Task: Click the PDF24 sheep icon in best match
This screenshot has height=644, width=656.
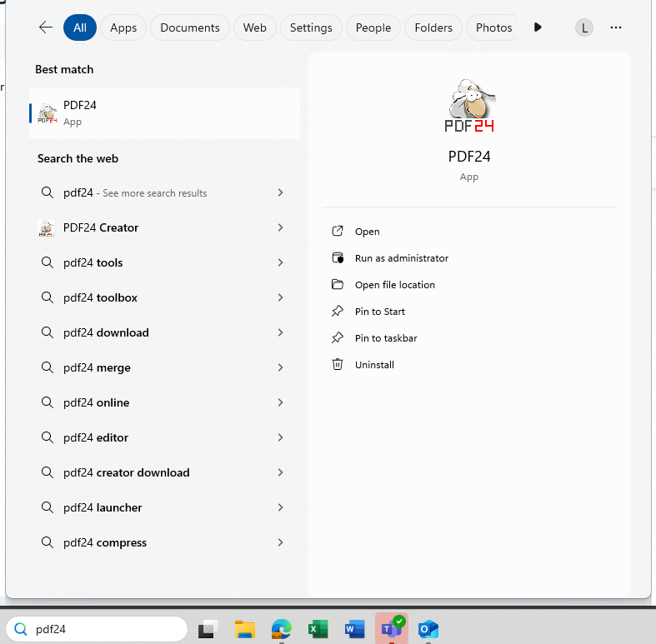Action: coord(48,113)
